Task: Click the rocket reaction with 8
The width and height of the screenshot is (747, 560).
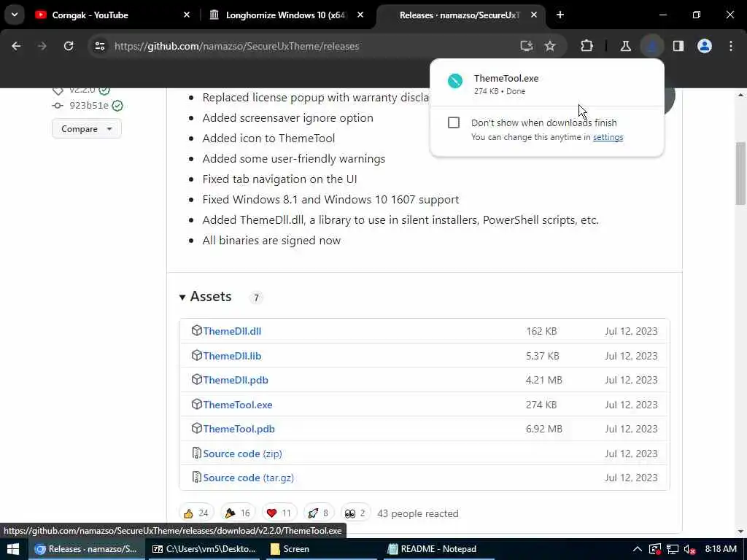Action: tap(318, 513)
